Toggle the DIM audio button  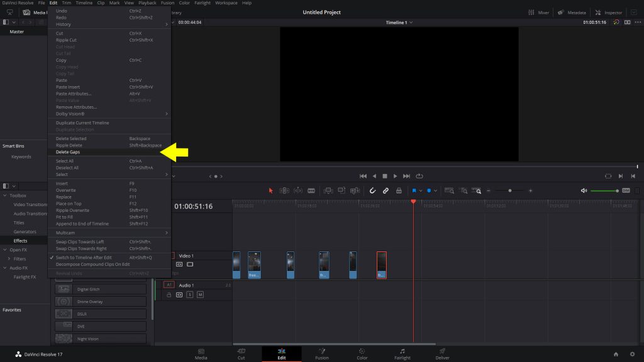pos(626,191)
